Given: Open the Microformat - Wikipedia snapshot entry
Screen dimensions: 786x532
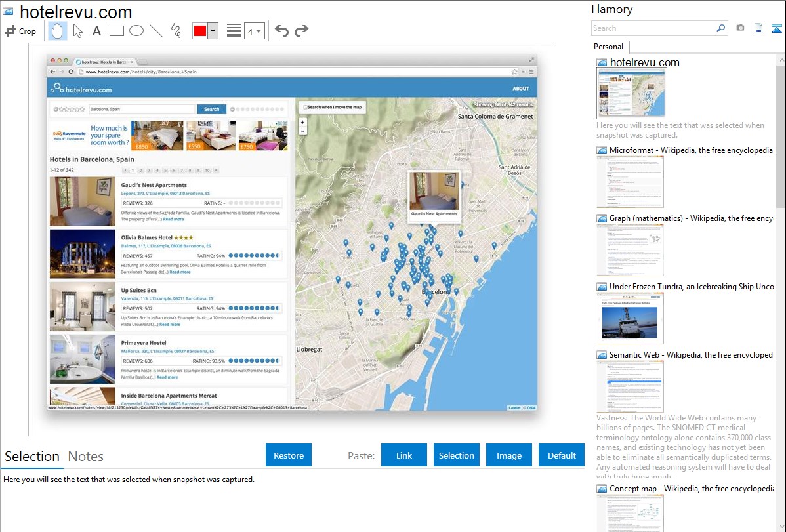Looking at the screenshot, I should (x=691, y=150).
